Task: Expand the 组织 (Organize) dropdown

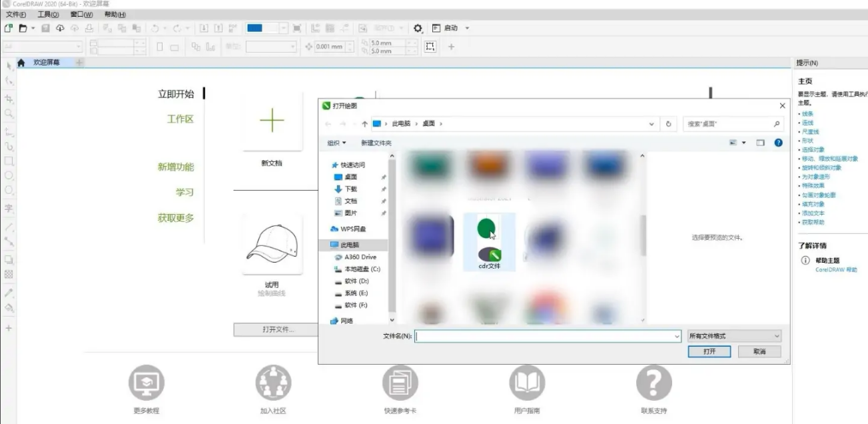Action: click(336, 143)
